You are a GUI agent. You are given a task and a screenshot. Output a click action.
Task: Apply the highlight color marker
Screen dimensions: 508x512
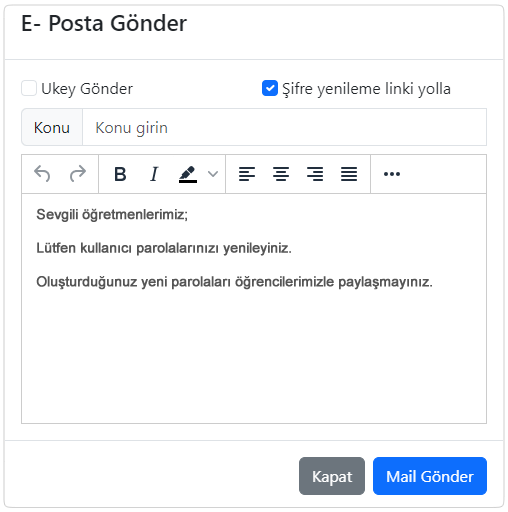188,174
